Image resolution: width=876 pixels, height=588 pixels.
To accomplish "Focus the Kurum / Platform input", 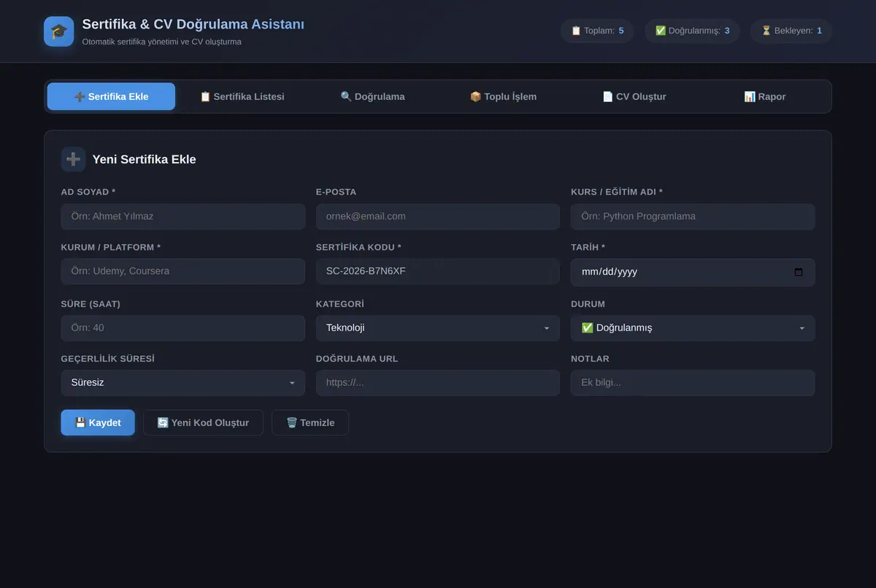I will (183, 271).
